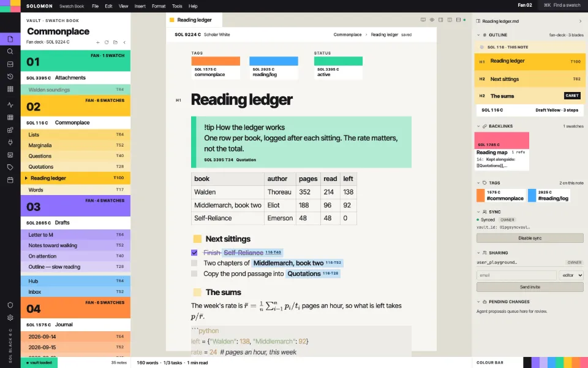
Task: Open the Find a swatch search box
Action: pos(562,6)
